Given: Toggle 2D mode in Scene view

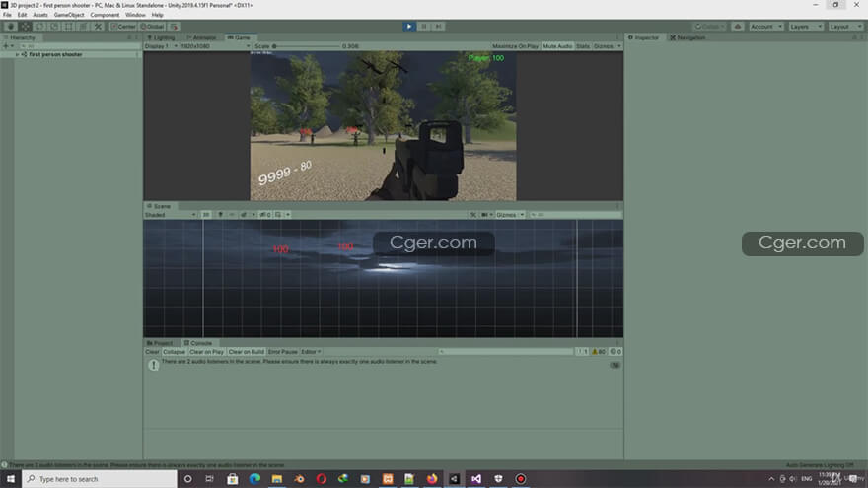Looking at the screenshot, I should coord(206,215).
